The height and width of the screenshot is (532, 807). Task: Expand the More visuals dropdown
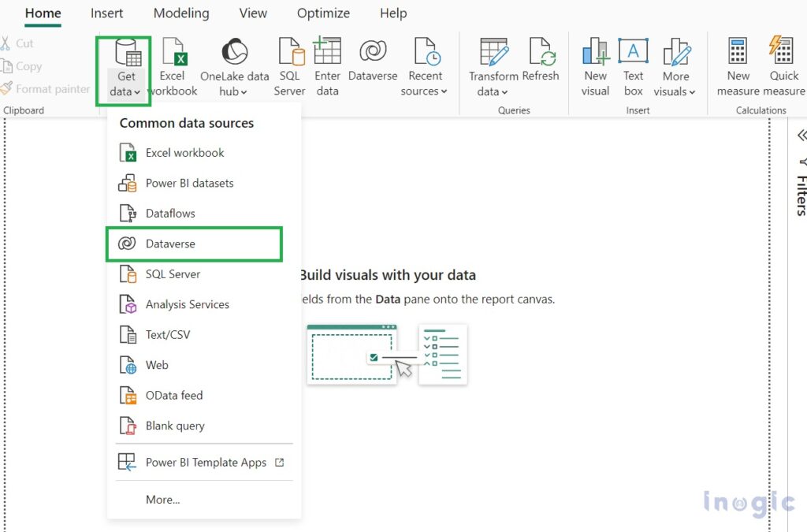675,67
